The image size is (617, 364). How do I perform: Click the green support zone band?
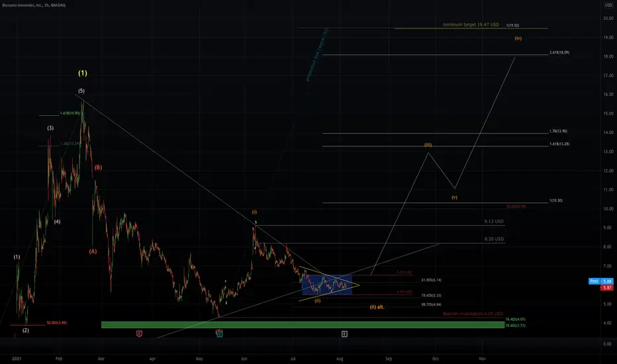tap(303, 325)
